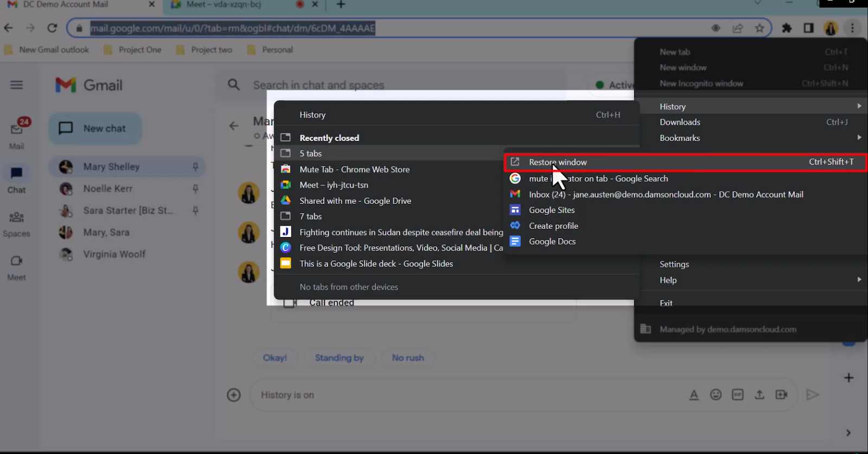Open Project One bookmark folder
868x454 pixels.
pos(133,50)
